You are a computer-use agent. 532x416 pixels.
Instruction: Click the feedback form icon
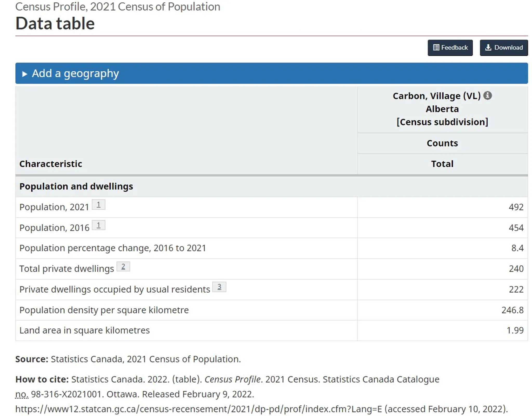click(x=436, y=48)
